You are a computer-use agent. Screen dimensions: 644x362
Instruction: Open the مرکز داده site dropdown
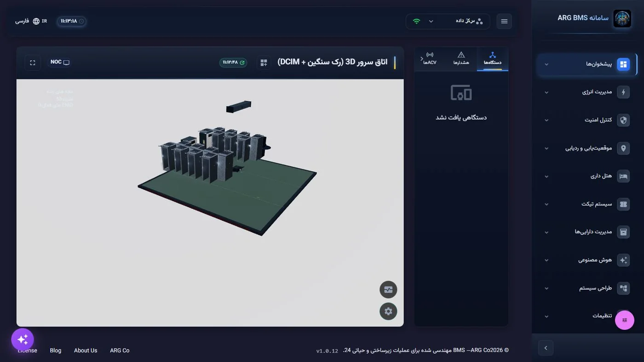coord(448,21)
